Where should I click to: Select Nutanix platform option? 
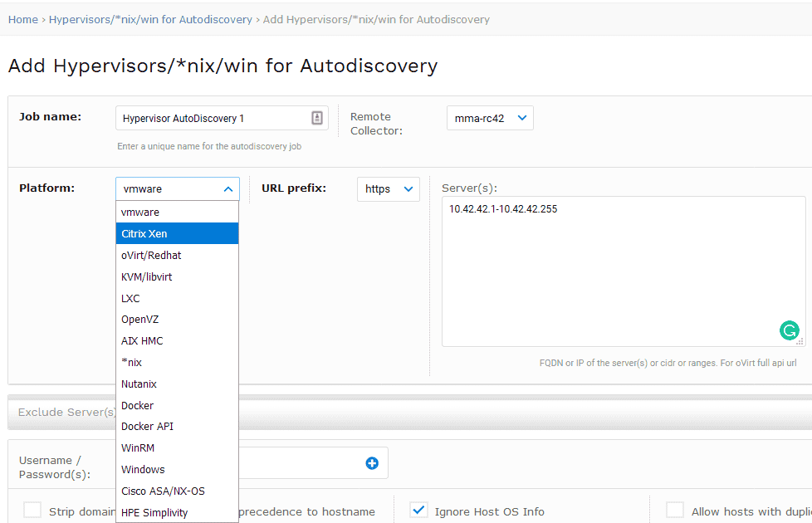tap(177, 384)
